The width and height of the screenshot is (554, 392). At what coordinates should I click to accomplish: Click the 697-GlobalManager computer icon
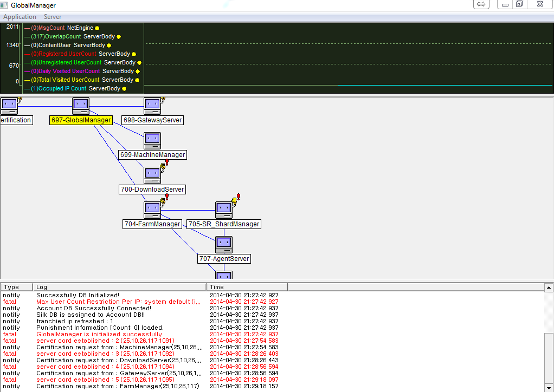pos(81,106)
